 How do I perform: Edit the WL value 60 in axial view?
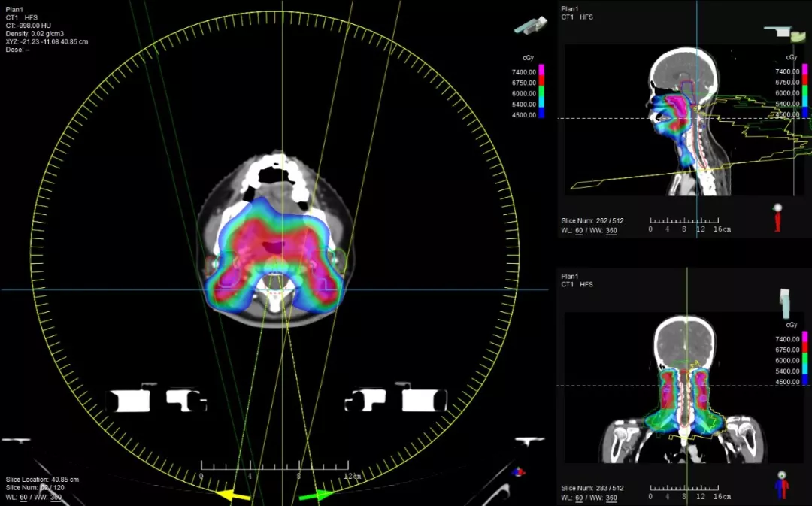(24, 497)
